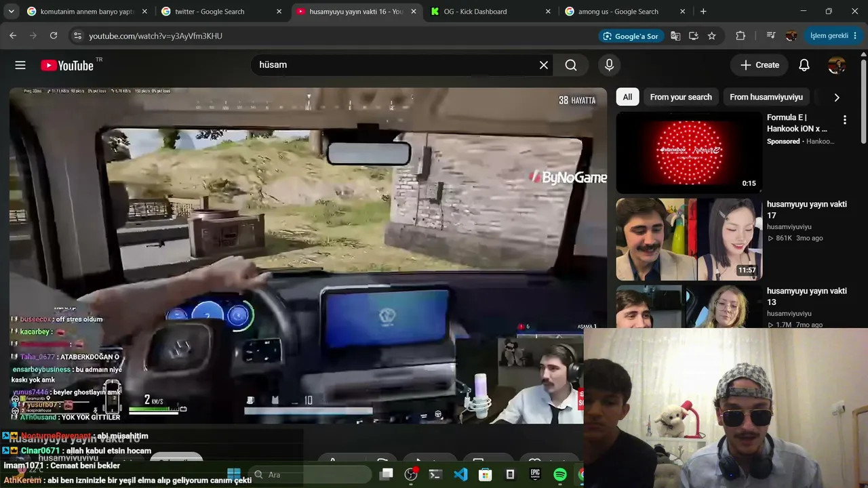Click the Create button
Image resolution: width=868 pixels, height=488 pixels.
click(x=759, y=65)
